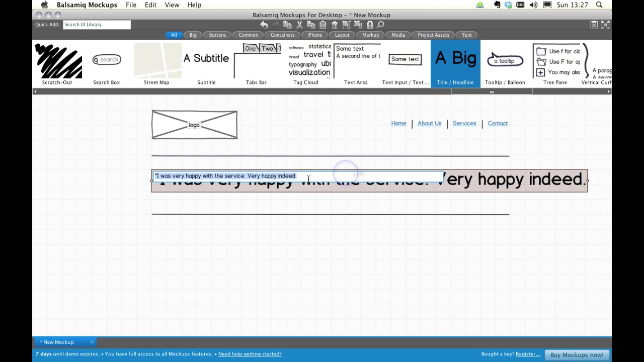
Task: Select the Project Assets category
Action: pyautogui.click(x=433, y=35)
